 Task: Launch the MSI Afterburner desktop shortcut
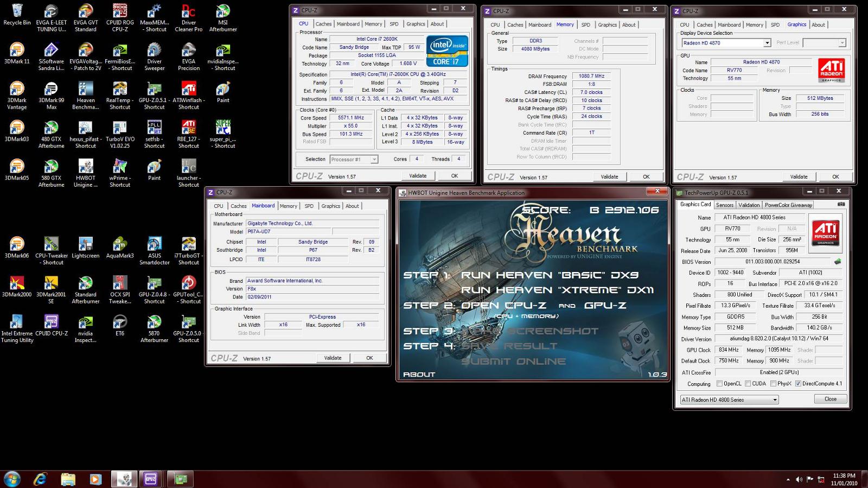223,18
